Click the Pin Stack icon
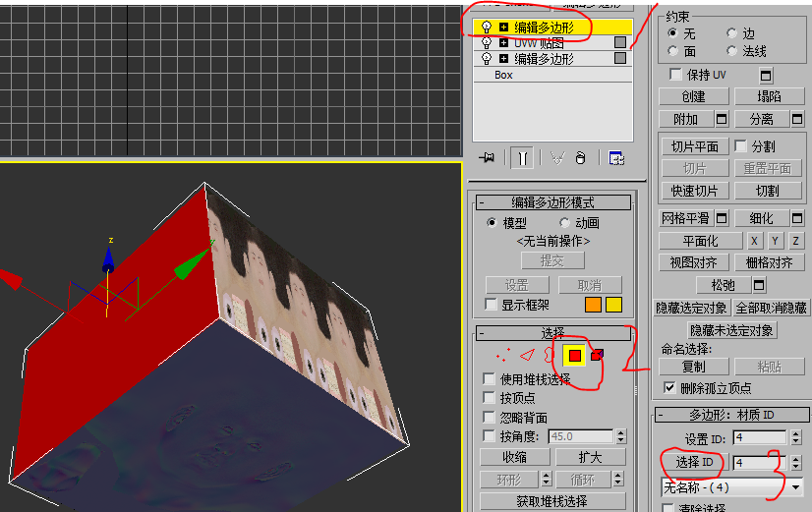812x512 pixels. tap(487, 158)
